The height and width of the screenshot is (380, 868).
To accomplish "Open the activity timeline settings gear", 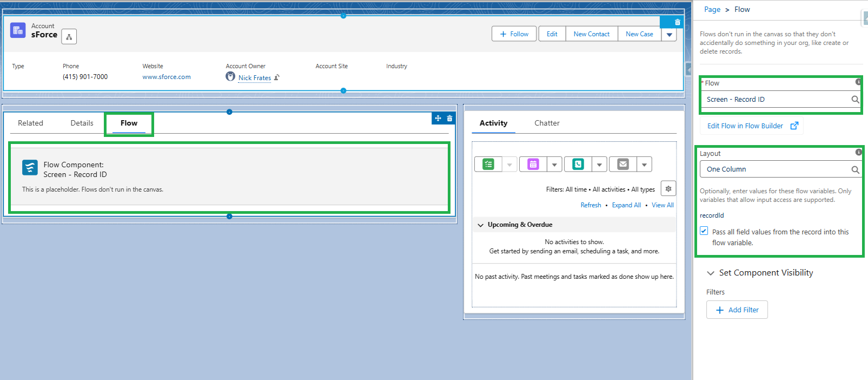I will pos(668,188).
